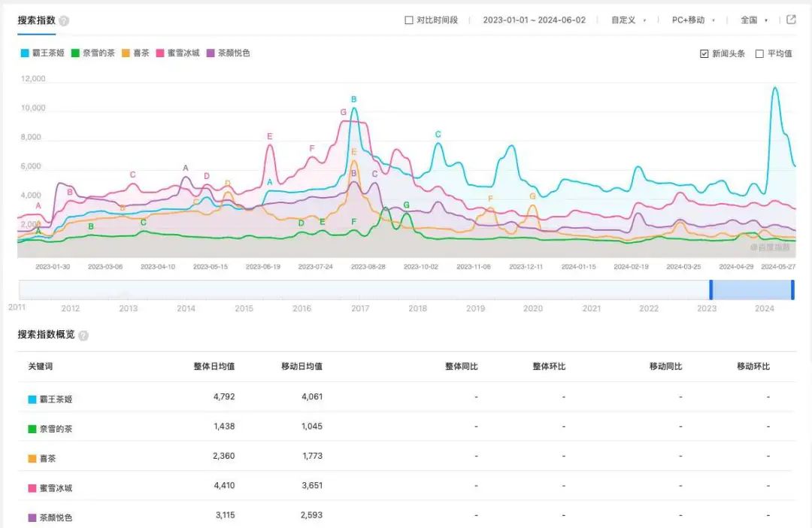Click left handle of timeline range slider
The width and height of the screenshot is (812, 528).
pos(711,290)
